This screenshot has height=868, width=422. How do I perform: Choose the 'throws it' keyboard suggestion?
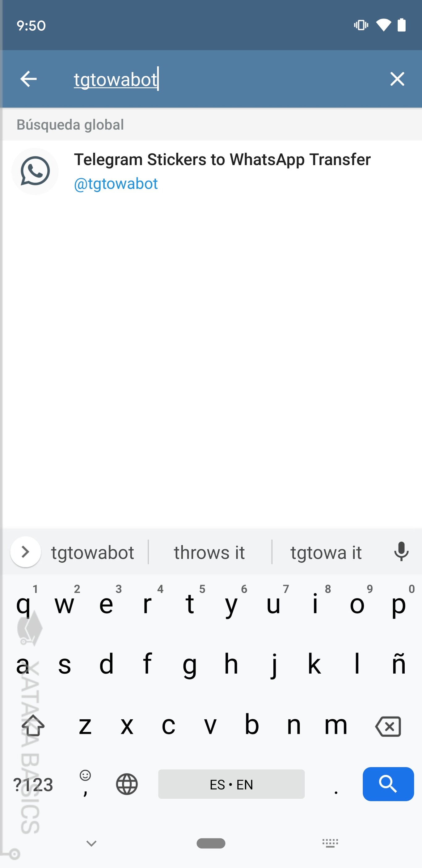pyautogui.click(x=209, y=553)
